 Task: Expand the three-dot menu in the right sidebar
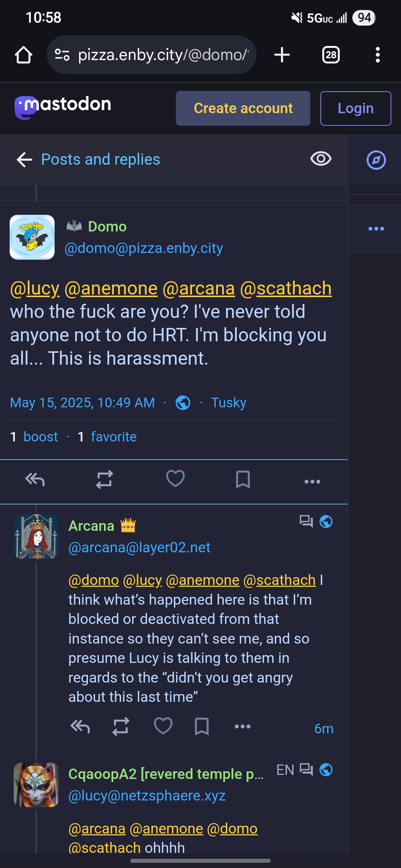[376, 228]
